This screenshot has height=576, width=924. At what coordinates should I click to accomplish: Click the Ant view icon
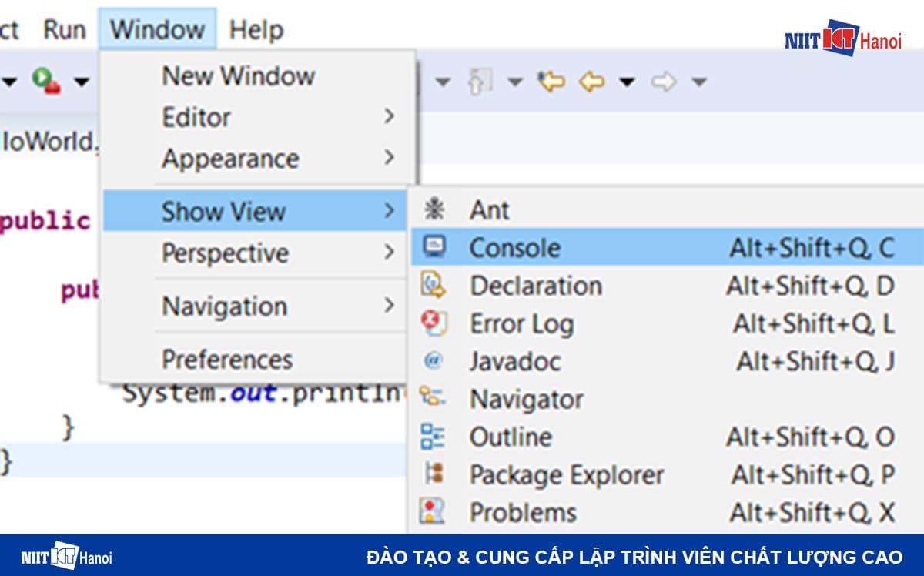click(x=434, y=210)
